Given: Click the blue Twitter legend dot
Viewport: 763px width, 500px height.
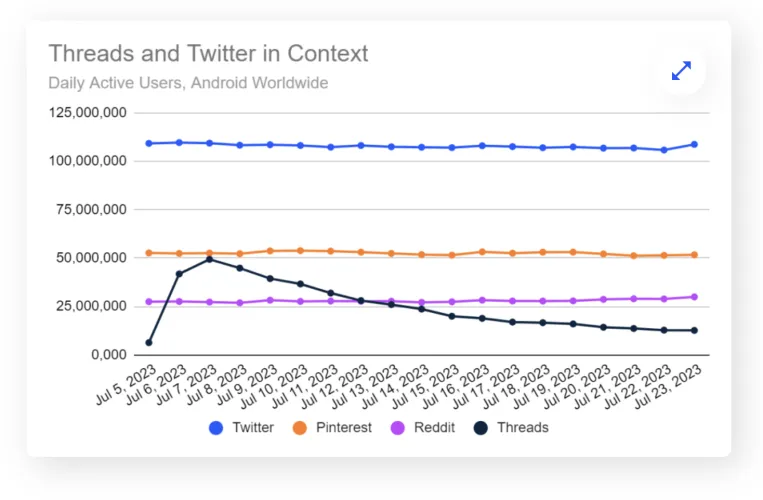Looking at the screenshot, I should click(x=216, y=427).
